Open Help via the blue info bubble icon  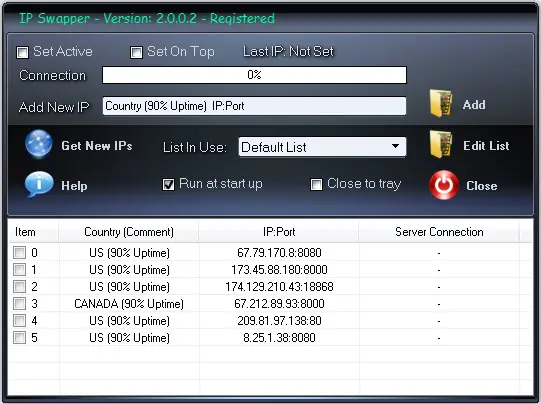pos(39,184)
